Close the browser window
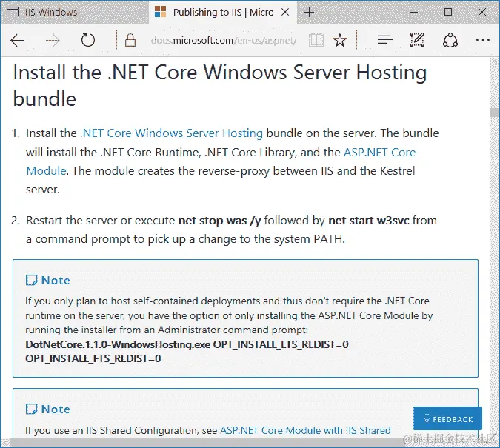The height and width of the screenshot is (448, 500). coord(482,12)
